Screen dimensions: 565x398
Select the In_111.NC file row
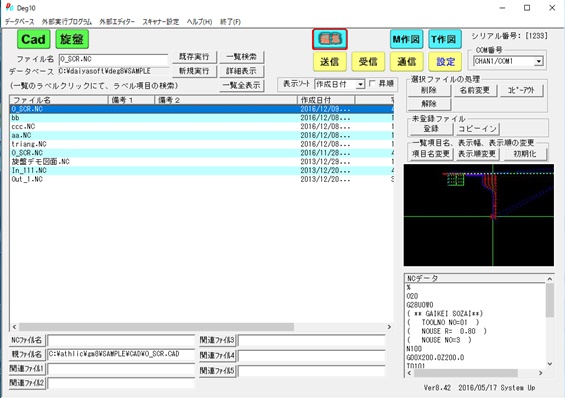click(202, 170)
